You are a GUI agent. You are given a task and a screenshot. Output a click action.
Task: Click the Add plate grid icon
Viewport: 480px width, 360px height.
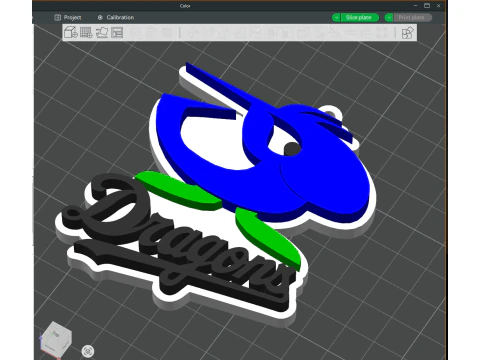pos(86,33)
